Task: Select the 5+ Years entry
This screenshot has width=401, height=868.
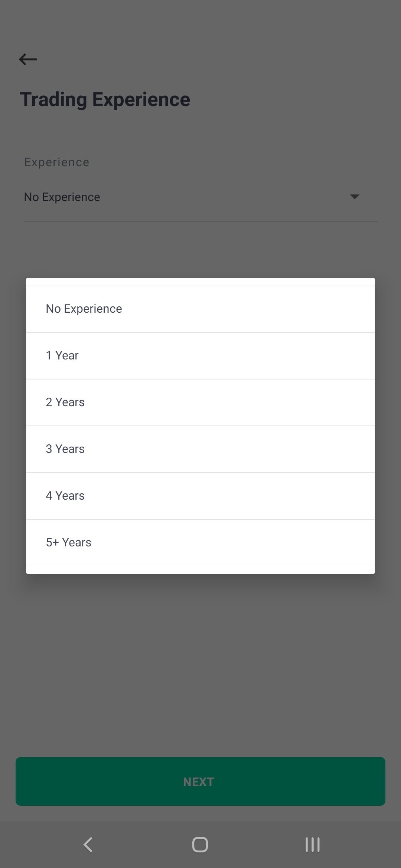Action: click(200, 543)
